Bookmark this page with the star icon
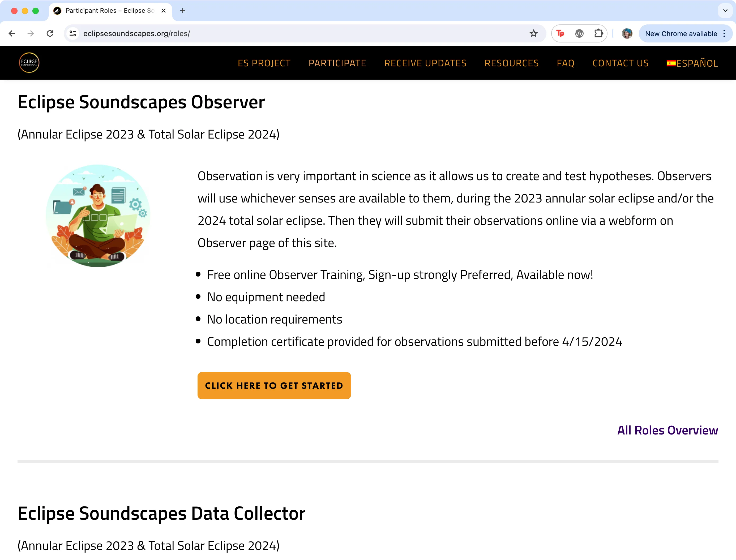Image resolution: width=736 pixels, height=560 pixels. click(533, 34)
